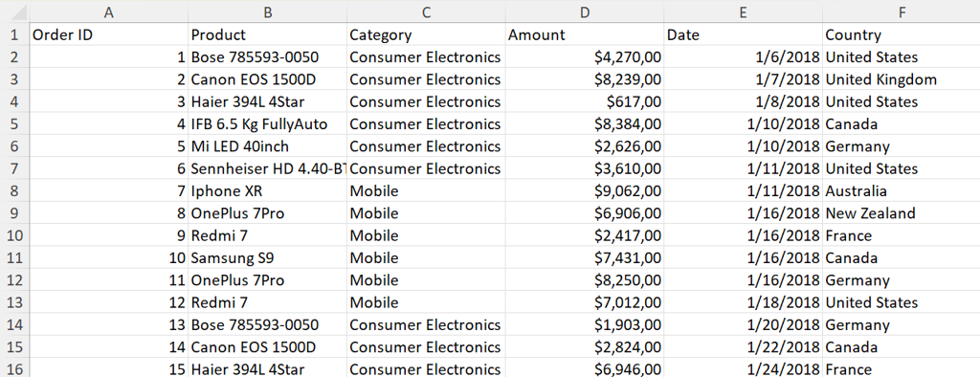Select the United Kingdom country cell

click(902, 79)
